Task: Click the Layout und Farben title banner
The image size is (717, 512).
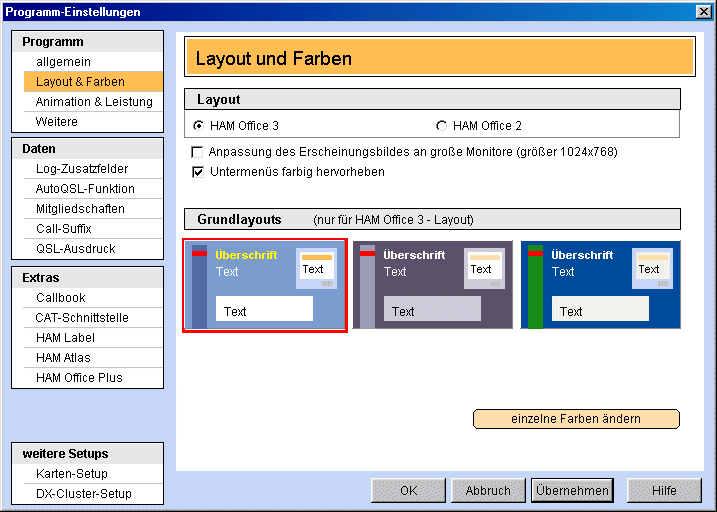Action: [x=440, y=57]
